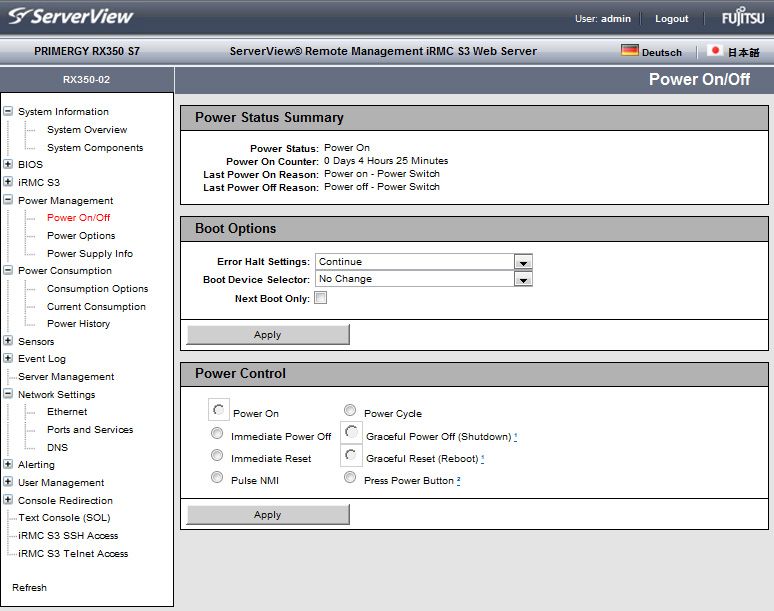Select the Power On radio button

(x=219, y=410)
